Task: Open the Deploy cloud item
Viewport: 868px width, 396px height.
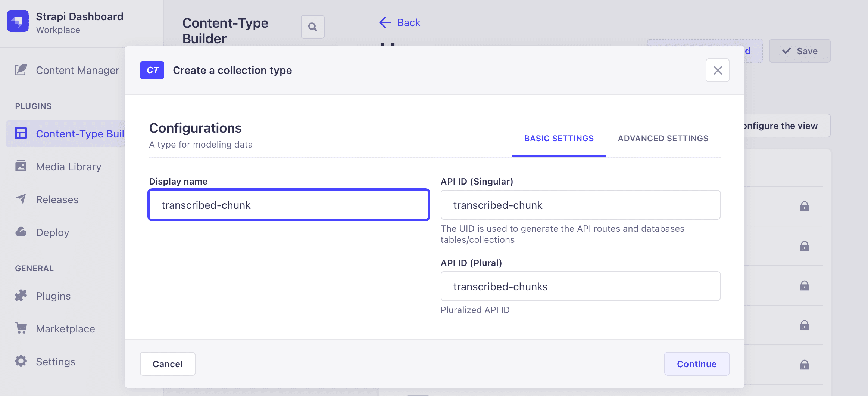Action: click(42, 232)
